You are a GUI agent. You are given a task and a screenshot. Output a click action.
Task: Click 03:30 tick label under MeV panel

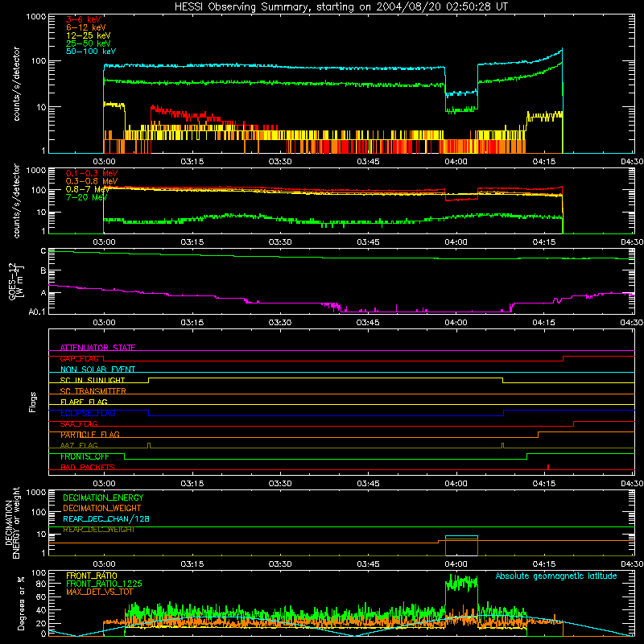(x=280, y=242)
